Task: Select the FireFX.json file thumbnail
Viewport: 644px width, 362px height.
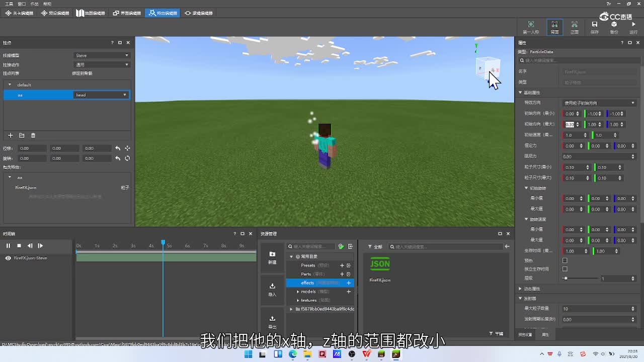Action: click(380, 264)
